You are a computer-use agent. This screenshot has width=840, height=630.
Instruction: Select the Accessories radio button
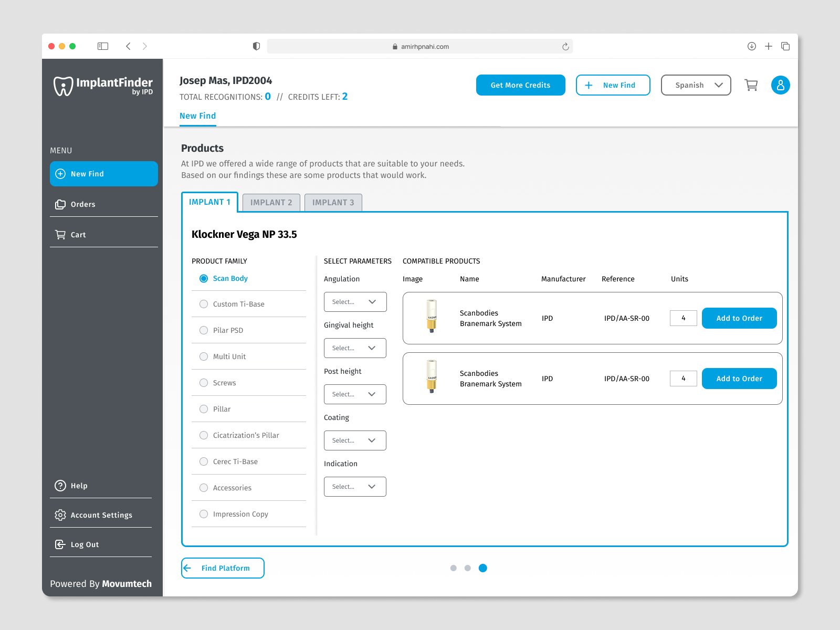coord(204,488)
